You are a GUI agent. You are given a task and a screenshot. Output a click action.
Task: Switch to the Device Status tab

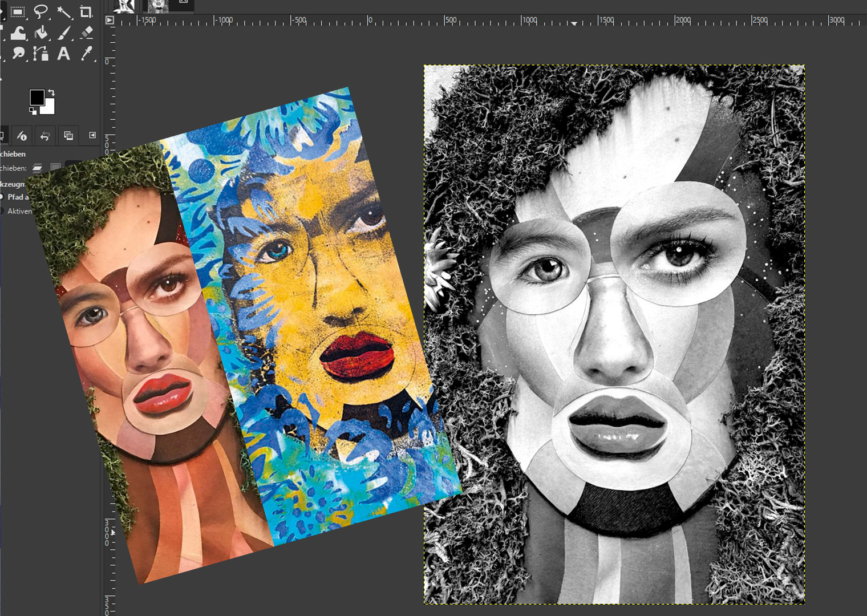(22, 136)
